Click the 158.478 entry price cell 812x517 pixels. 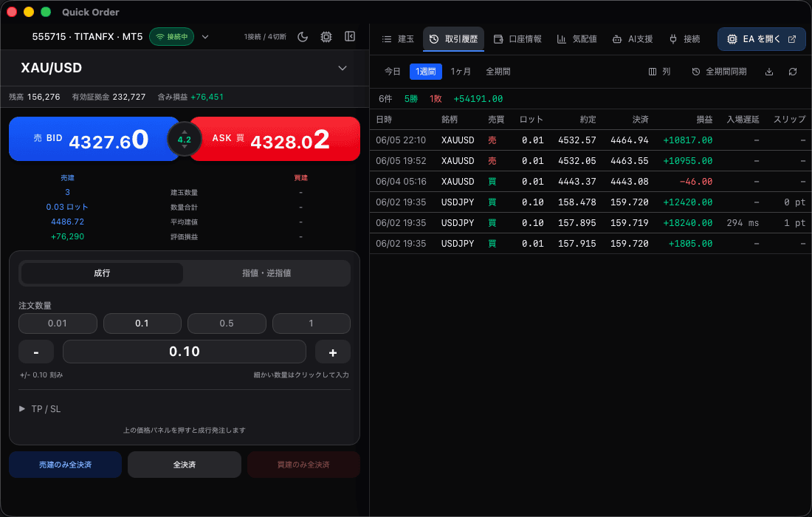pos(577,202)
